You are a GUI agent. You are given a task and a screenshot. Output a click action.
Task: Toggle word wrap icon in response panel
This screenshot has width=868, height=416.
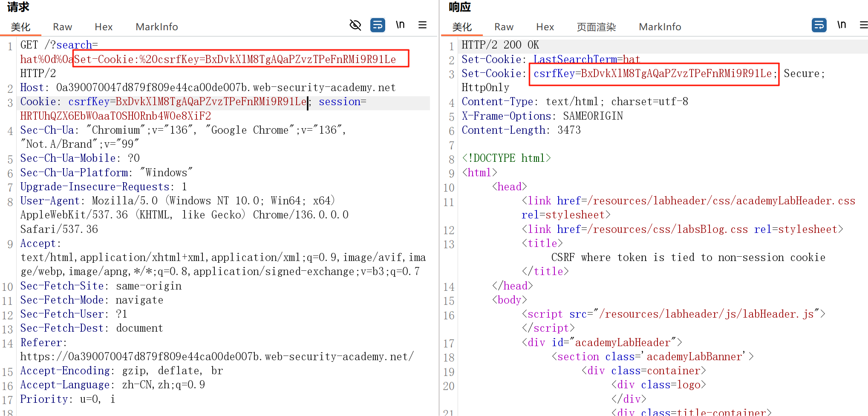pyautogui.click(x=819, y=25)
